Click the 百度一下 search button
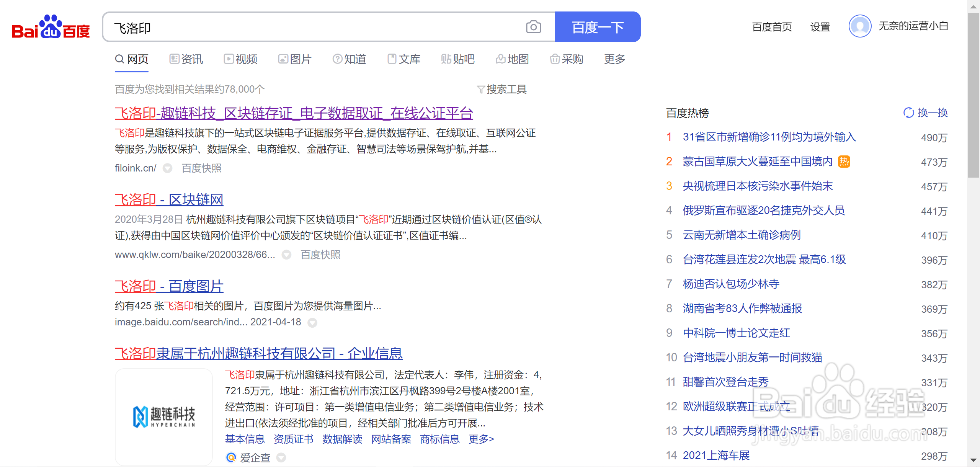This screenshot has width=980, height=467. pyautogui.click(x=598, y=27)
